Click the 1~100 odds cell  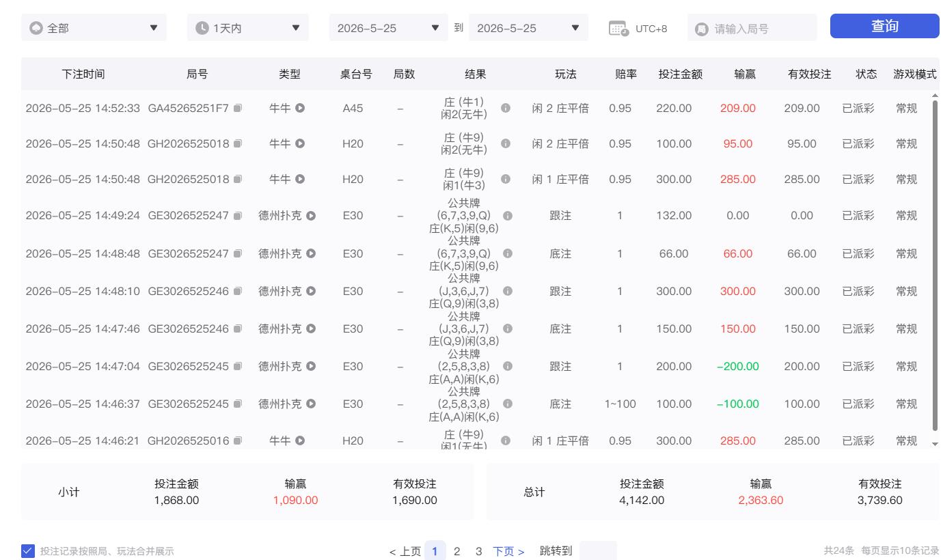tap(620, 404)
